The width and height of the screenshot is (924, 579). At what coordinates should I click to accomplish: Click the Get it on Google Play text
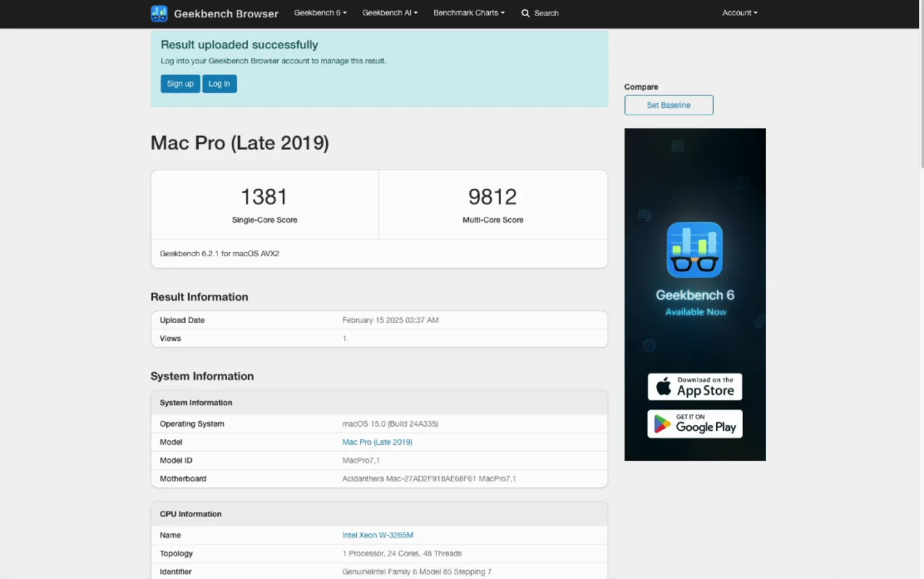tap(705, 424)
